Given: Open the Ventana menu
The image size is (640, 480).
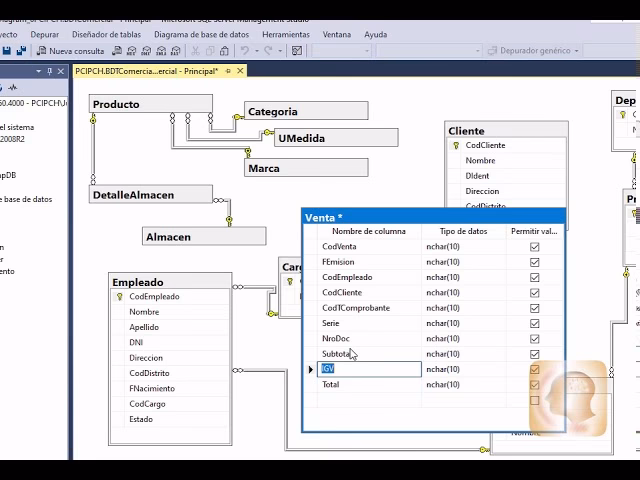Looking at the screenshot, I should (x=337, y=35).
